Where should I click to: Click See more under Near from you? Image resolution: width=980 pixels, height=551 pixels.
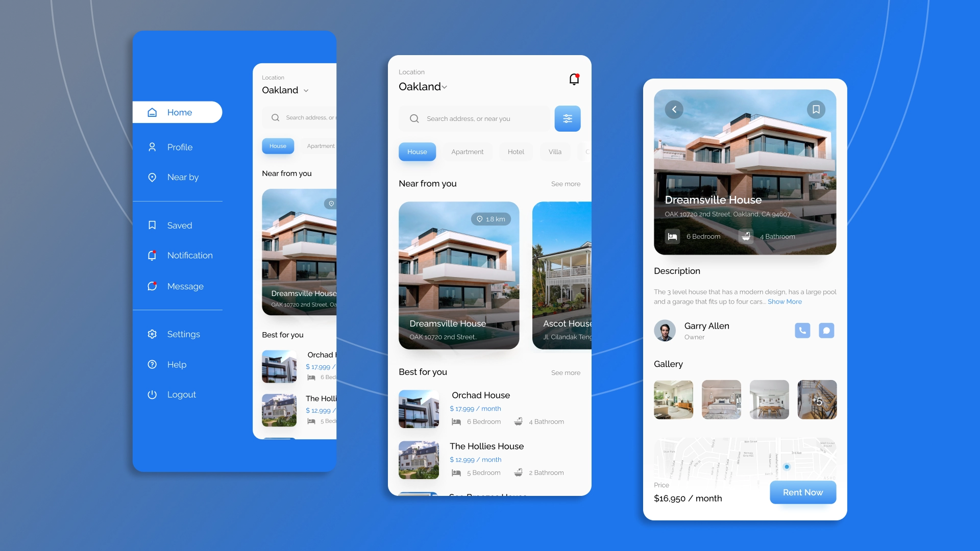565,184
